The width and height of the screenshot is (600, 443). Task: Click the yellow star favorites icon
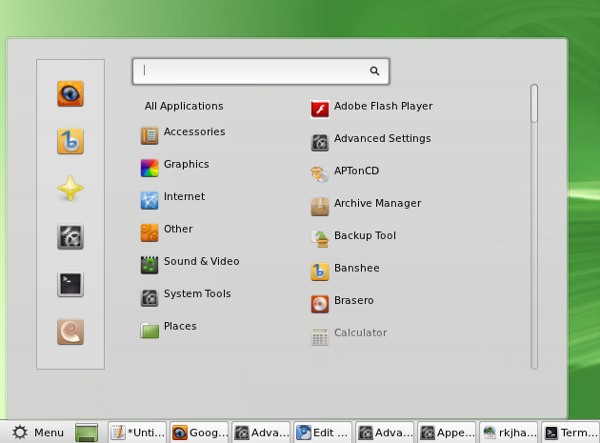tap(70, 189)
